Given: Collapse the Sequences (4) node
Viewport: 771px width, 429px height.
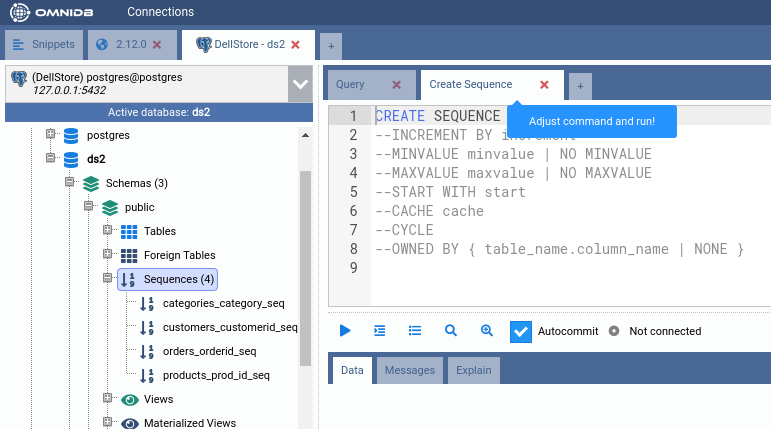Looking at the screenshot, I should [x=108, y=278].
